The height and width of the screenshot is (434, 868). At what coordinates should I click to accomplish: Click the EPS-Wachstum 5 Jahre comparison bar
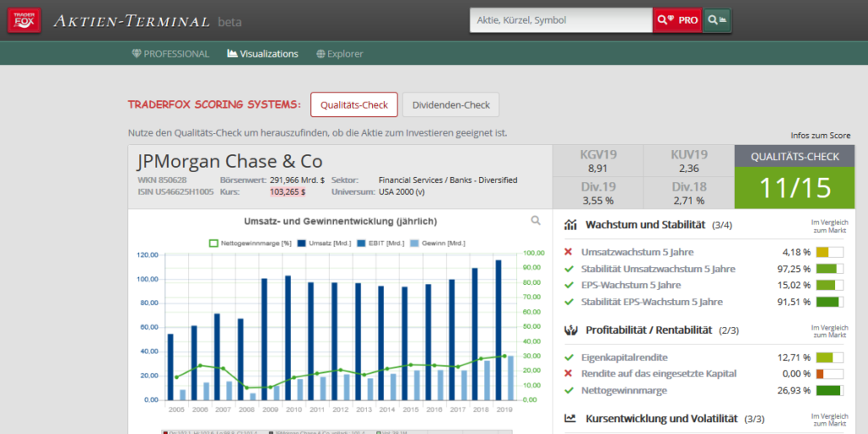pos(829,285)
